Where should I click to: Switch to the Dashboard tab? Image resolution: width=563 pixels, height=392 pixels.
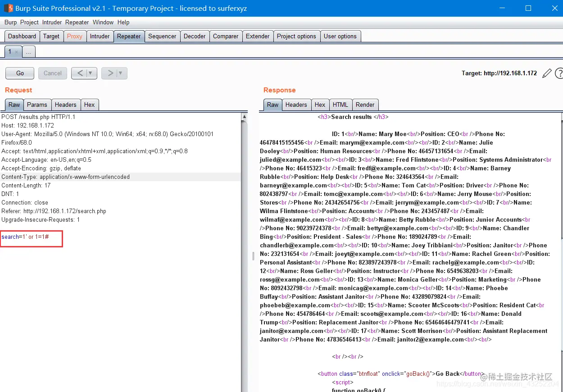22,36
